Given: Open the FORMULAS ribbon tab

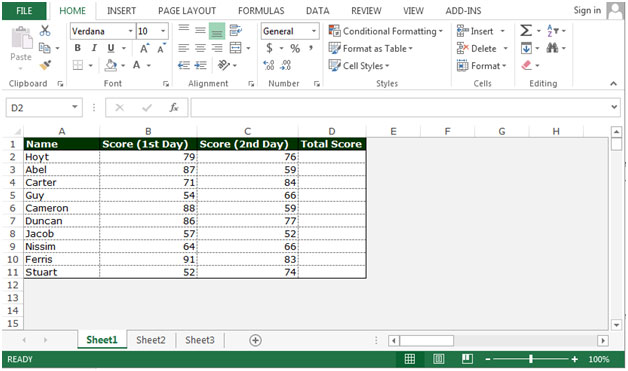Looking at the screenshot, I should tap(261, 11).
